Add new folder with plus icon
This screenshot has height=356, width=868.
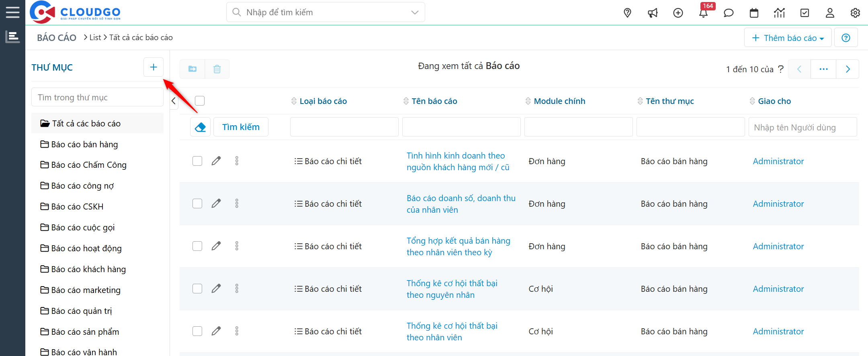tap(154, 67)
